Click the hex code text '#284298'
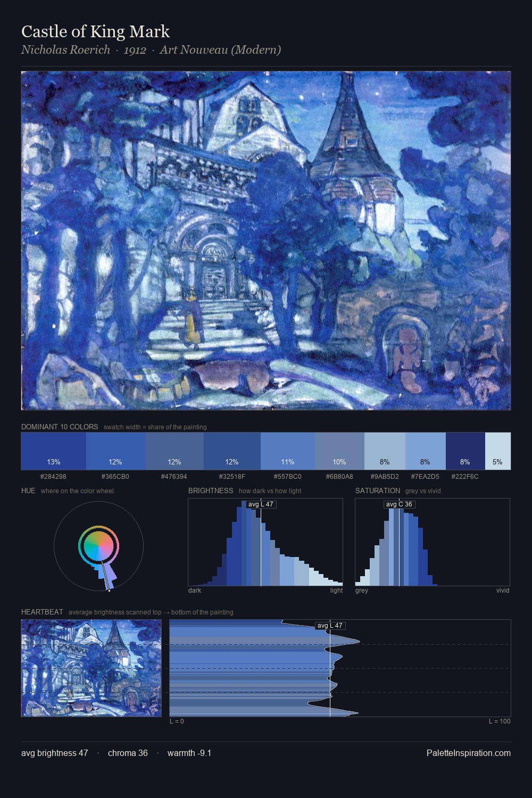The width and height of the screenshot is (532, 798). click(54, 477)
